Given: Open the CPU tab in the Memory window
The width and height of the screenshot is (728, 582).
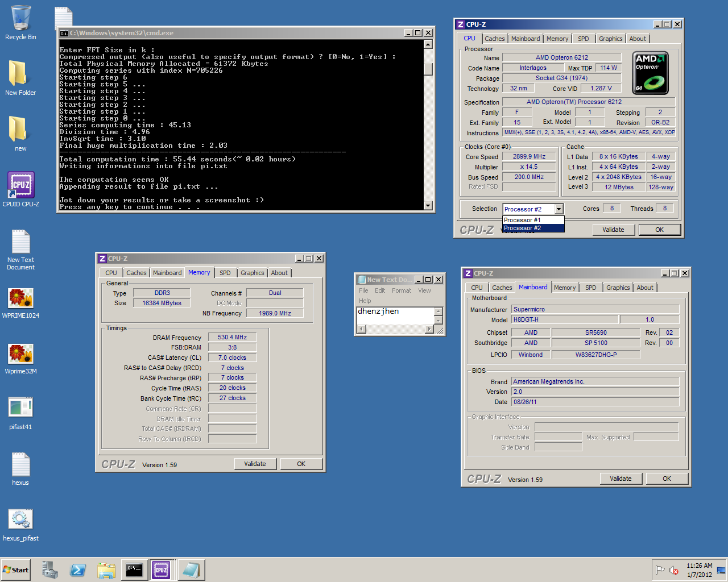Looking at the screenshot, I should [111, 273].
